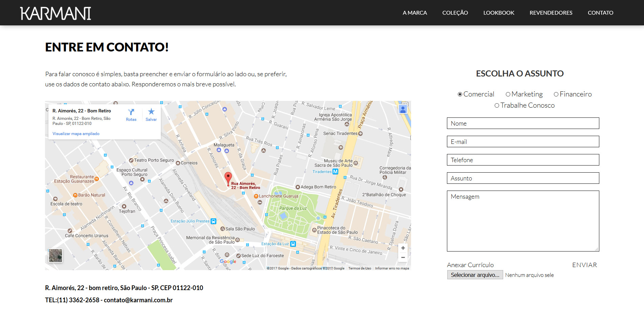
Task: Open the Visualizar mapa ampliado link
Action: (76, 134)
